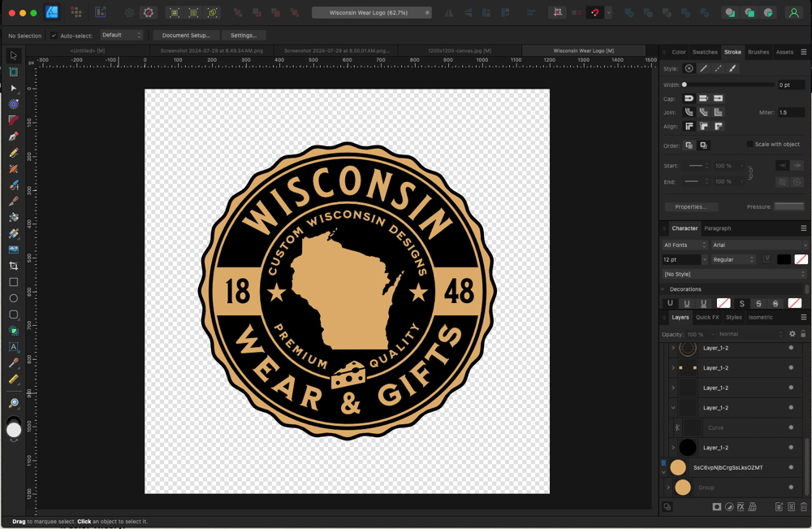Click the stroke Width slider handle
Viewport: 812px width, 529px height.
[x=685, y=85]
